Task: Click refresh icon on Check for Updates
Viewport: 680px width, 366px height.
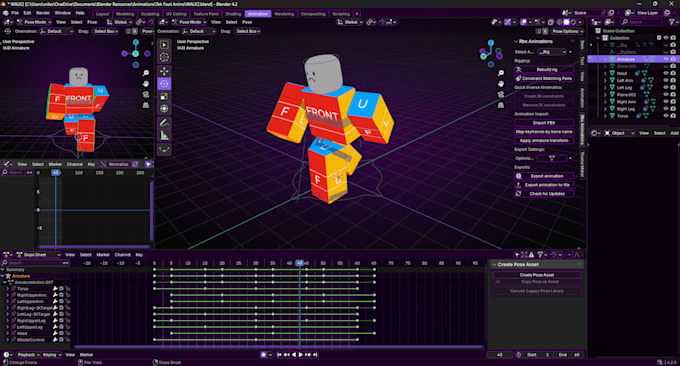Action: pyautogui.click(x=518, y=194)
